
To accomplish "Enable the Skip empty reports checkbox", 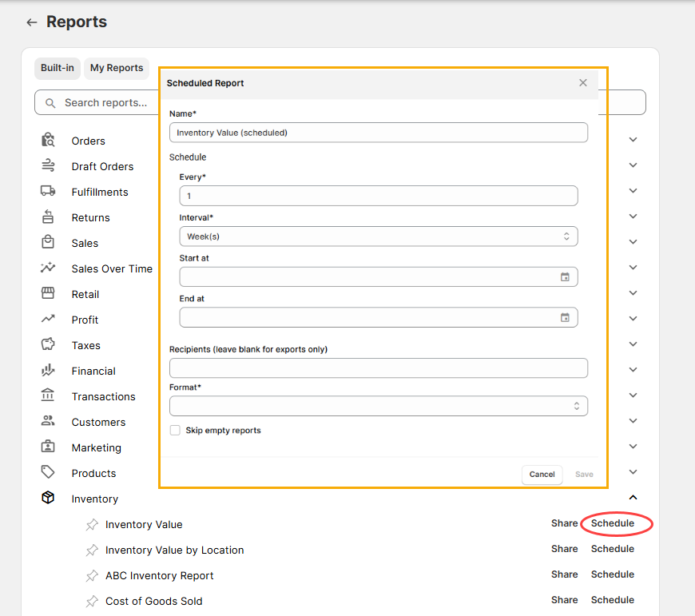I will coord(175,431).
